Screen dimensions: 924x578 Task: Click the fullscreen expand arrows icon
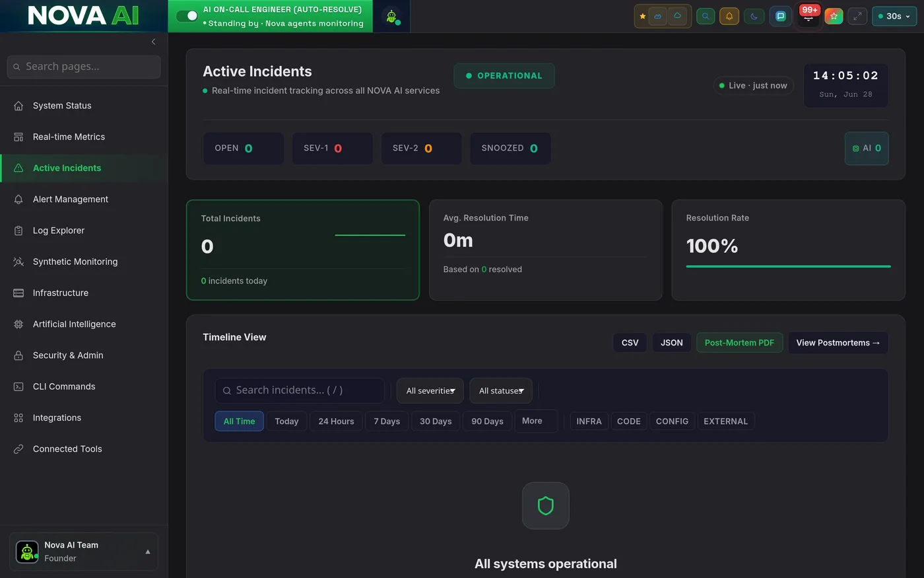click(x=857, y=17)
